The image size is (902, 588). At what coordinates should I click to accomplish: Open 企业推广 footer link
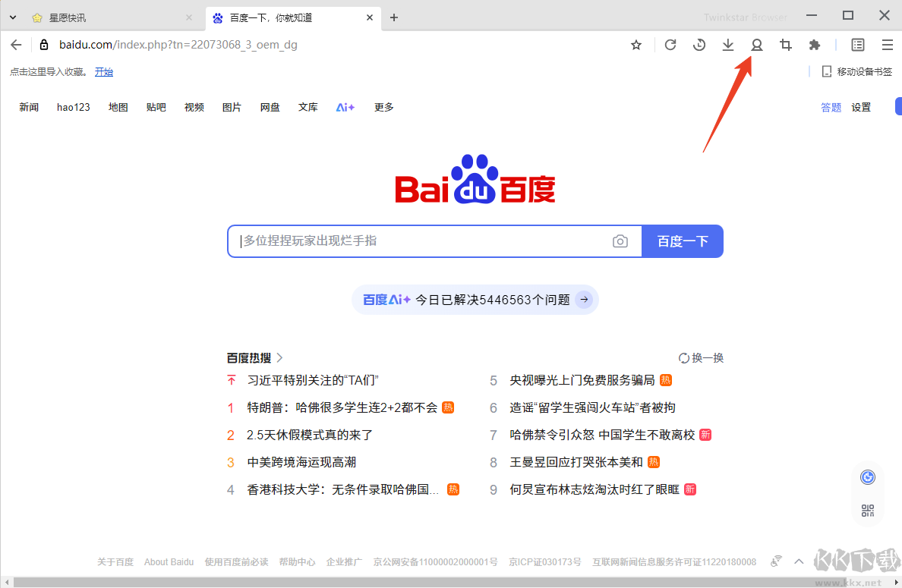click(x=344, y=561)
